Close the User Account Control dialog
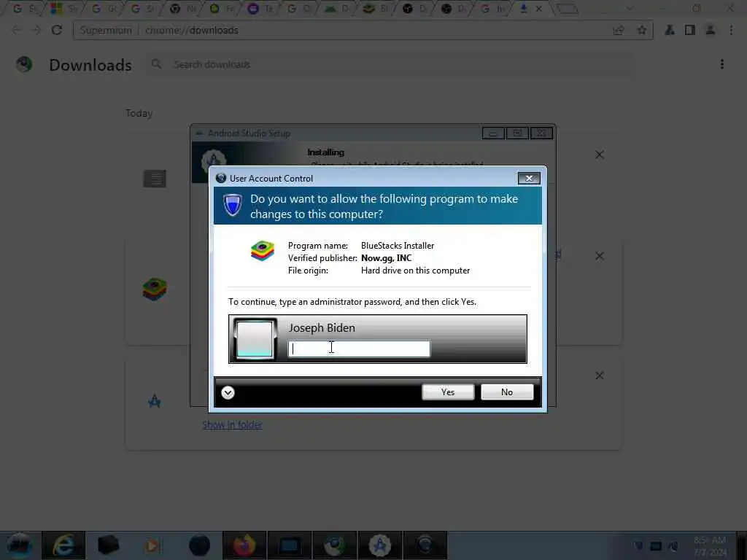The height and width of the screenshot is (560, 747). coord(529,178)
